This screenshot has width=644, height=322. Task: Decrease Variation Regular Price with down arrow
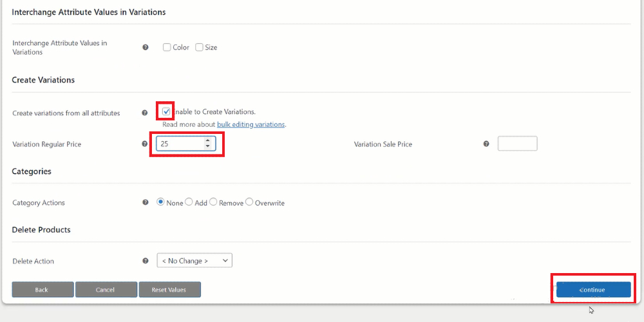pos(208,147)
